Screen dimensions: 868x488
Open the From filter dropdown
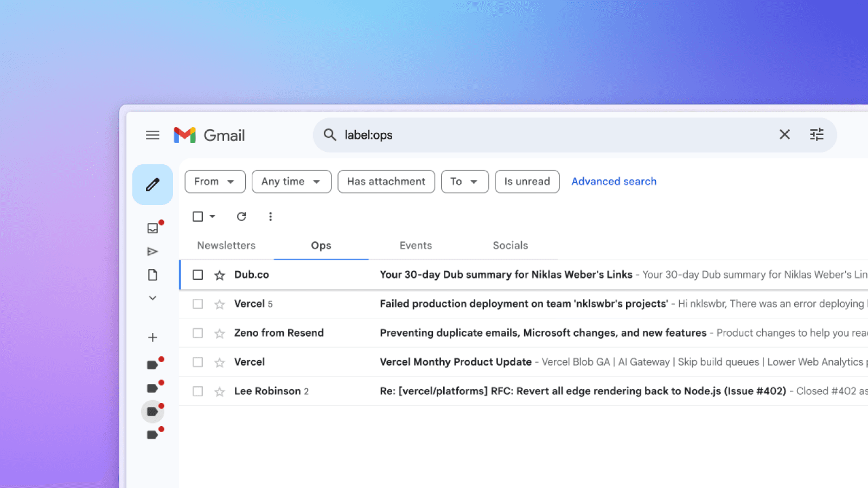pos(215,182)
